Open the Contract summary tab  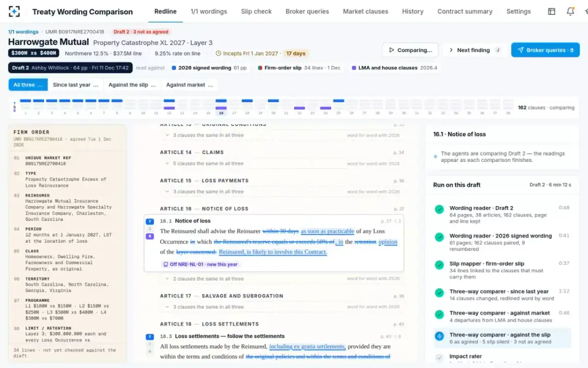465,11
